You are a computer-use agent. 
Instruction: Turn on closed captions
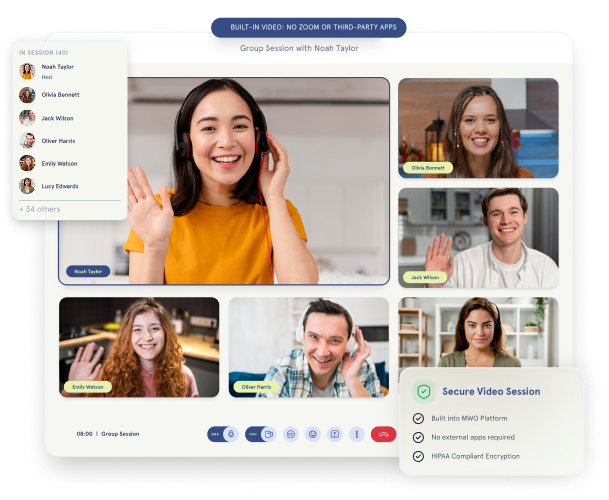pyautogui.click(x=291, y=434)
